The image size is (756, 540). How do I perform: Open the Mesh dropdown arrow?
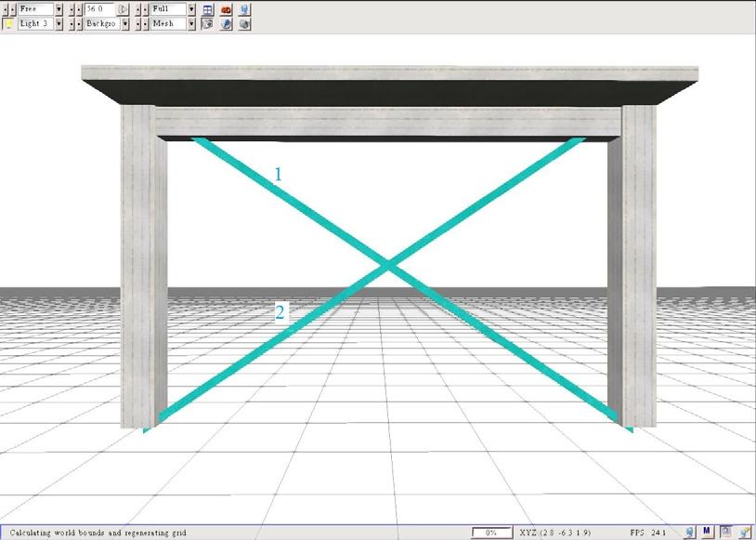[x=191, y=23]
